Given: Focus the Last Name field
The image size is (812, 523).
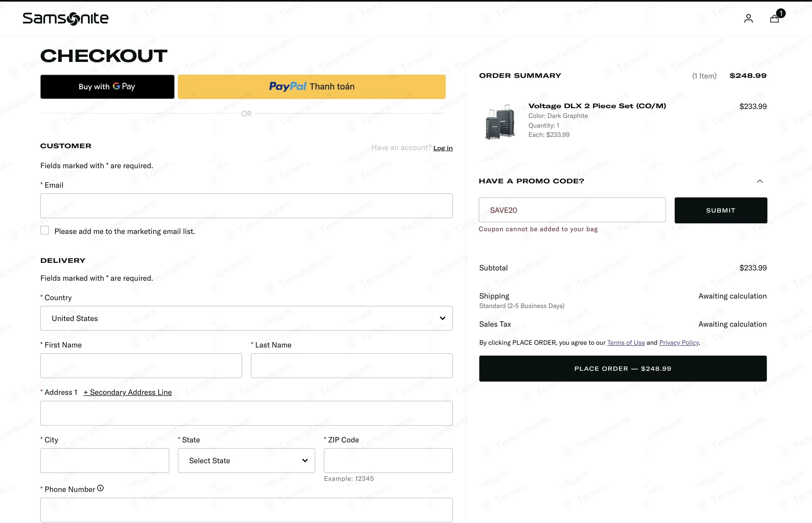Looking at the screenshot, I should [352, 365].
